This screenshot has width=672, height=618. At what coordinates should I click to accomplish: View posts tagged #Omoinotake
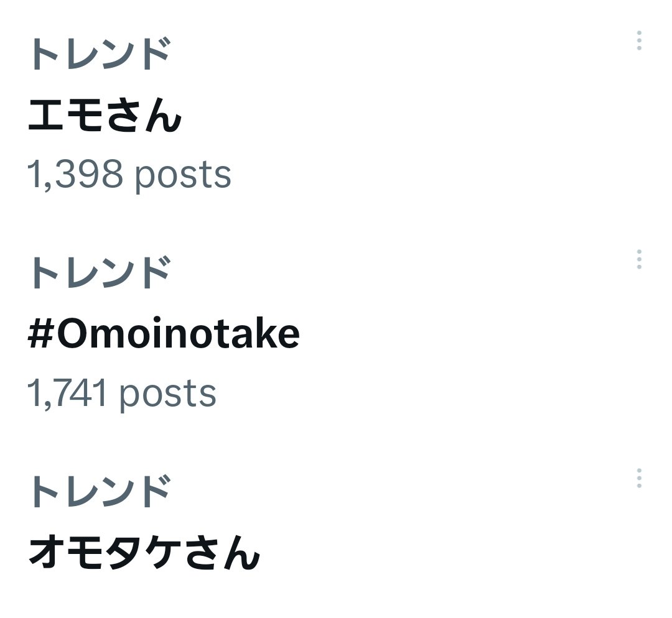point(164,334)
